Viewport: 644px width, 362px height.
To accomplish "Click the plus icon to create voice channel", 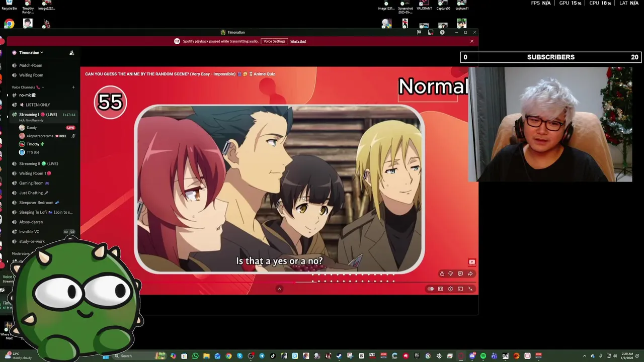I will point(73,87).
